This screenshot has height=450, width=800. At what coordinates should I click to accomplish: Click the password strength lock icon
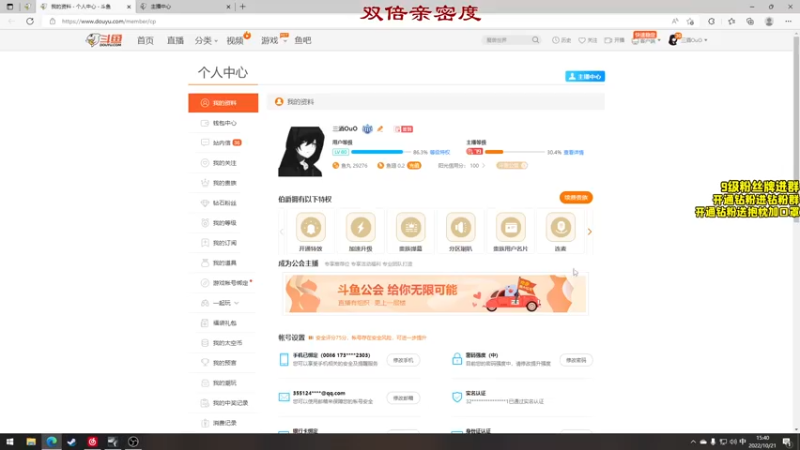pos(457,359)
